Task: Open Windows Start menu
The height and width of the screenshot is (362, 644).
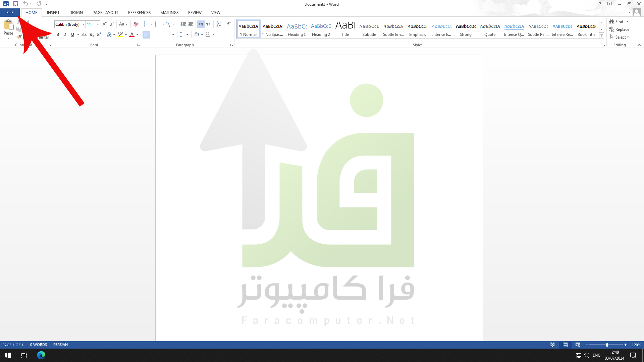Action: coord(8,355)
